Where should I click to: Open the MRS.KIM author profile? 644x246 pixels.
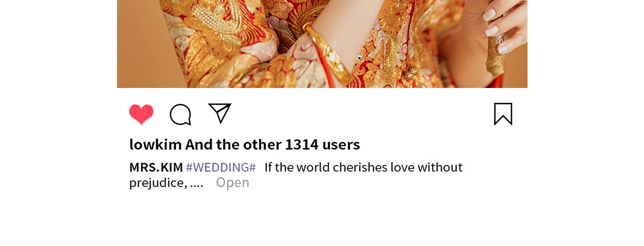[x=156, y=167]
